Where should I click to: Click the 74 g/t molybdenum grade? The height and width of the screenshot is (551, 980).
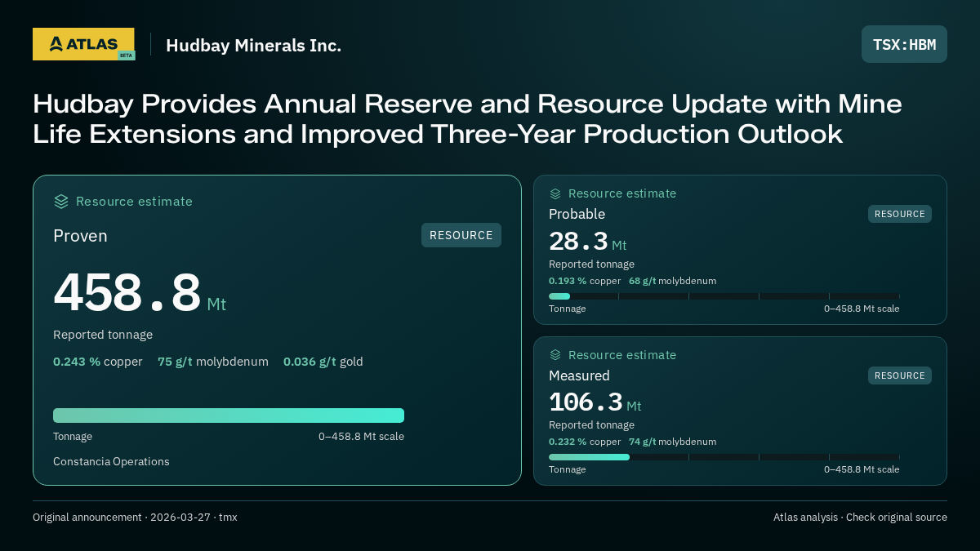tap(672, 442)
